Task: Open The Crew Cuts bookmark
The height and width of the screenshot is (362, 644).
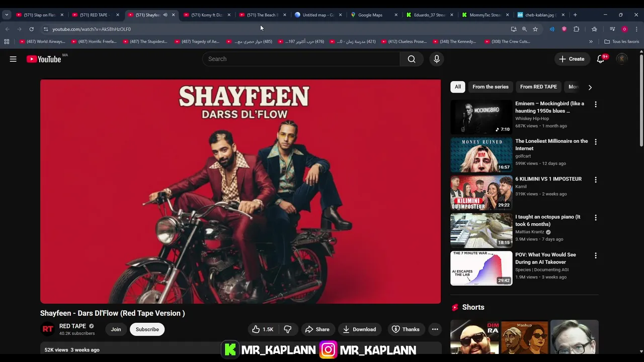Action: click(x=507, y=41)
